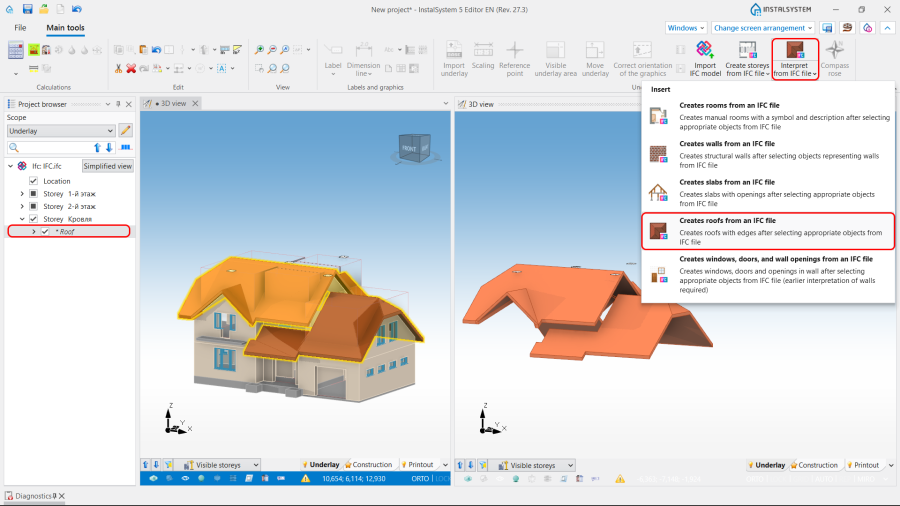
Task: Click the Reference point tool
Action: point(514,59)
